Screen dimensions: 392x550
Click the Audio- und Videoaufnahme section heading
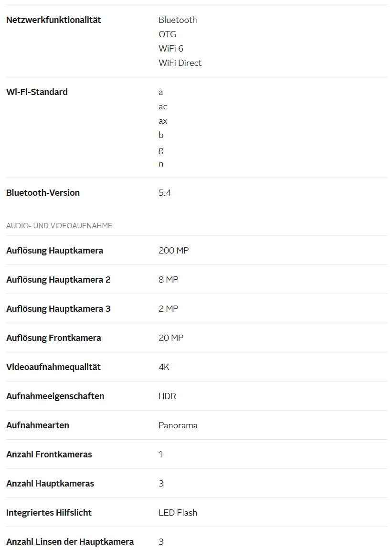(x=59, y=225)
